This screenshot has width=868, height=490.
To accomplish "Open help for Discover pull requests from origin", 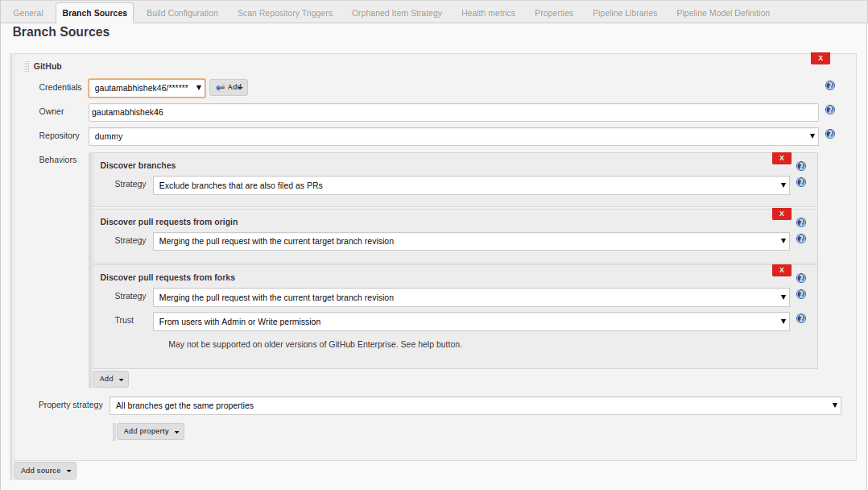I will click(x=800, y=222).
